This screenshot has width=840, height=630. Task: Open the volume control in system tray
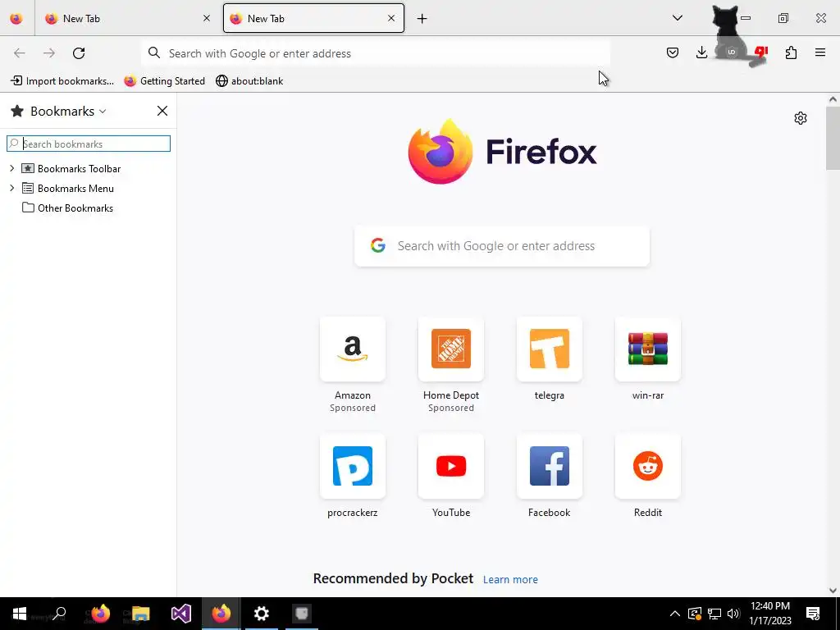click(733, 614)
